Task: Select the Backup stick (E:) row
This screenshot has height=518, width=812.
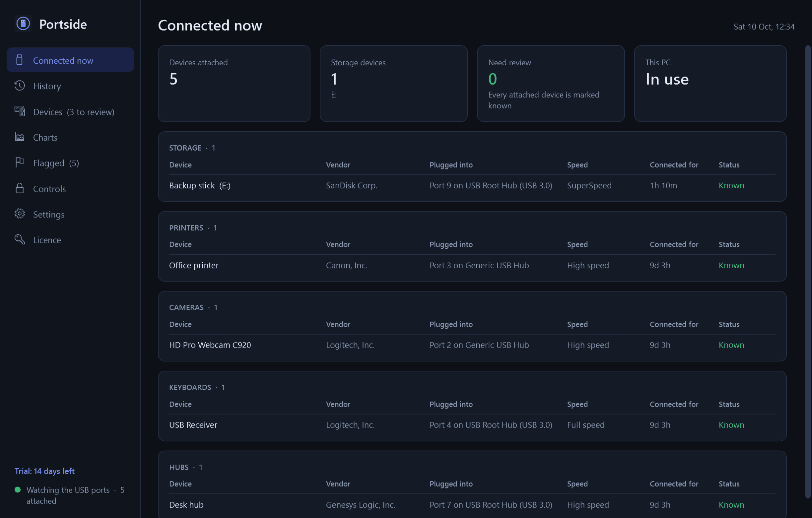Action: 472,185
